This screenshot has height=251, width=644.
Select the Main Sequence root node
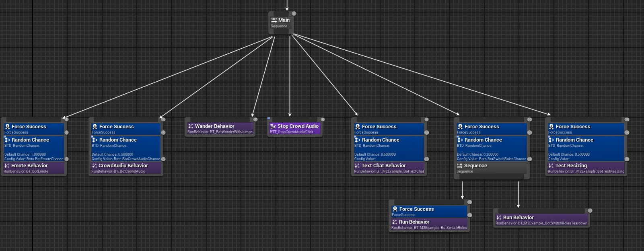(281, 23)
